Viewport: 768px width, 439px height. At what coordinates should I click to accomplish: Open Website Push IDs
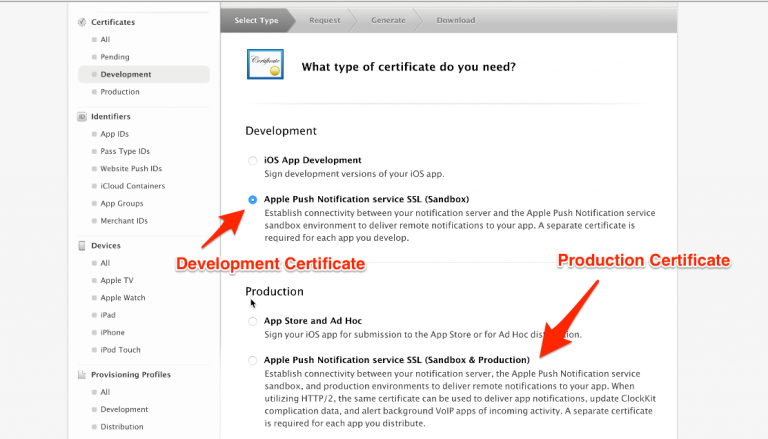tap(131, 169)
